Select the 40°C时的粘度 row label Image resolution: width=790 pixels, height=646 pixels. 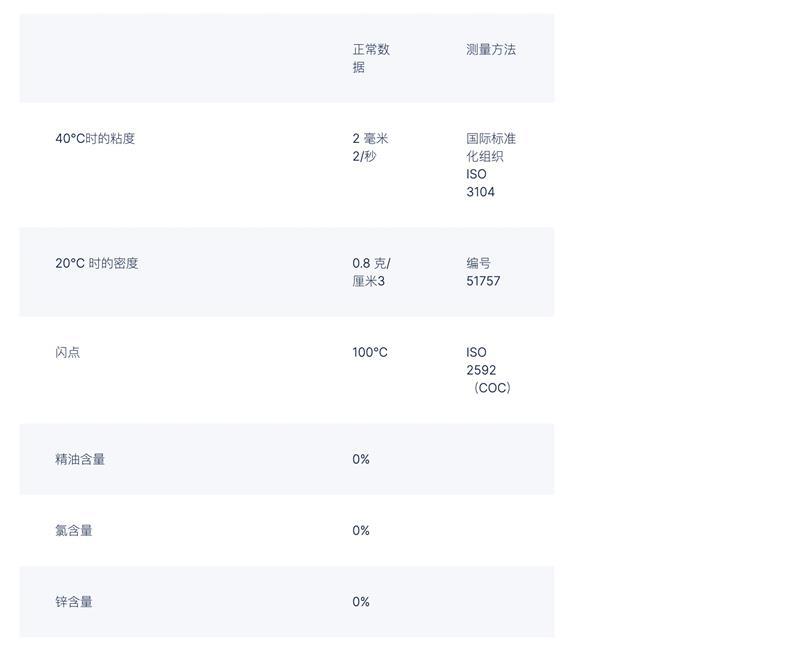[95, 138]
